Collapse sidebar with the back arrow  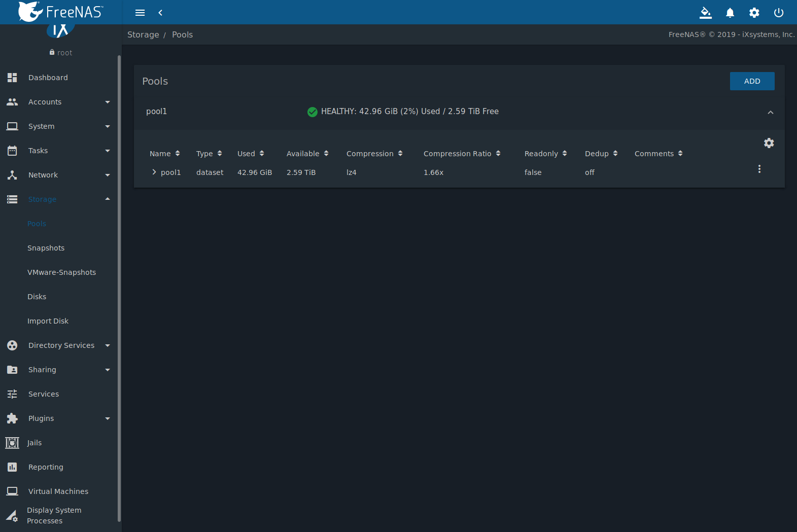[x=160, y=13]
